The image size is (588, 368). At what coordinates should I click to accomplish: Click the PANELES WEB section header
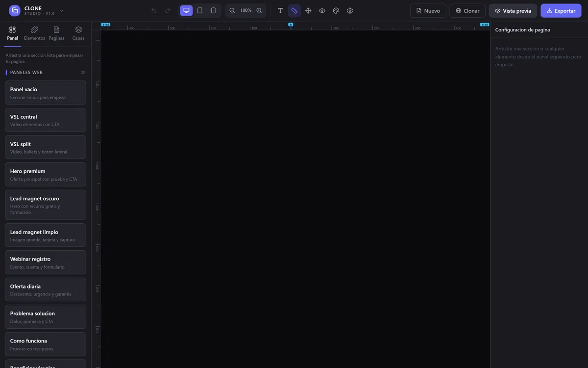(x=26, y=73)
